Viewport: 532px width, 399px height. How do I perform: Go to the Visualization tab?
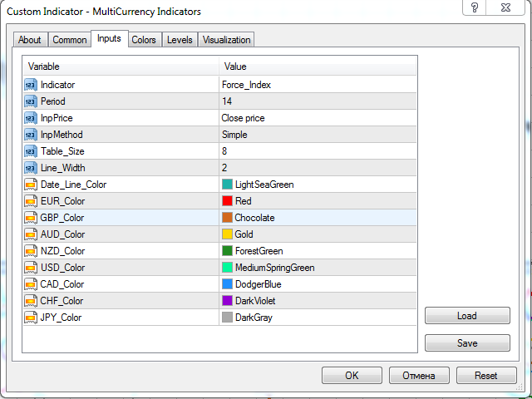226,40
